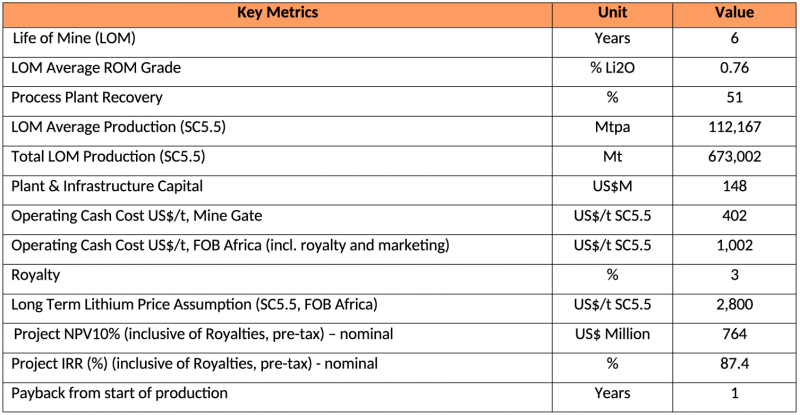
Task: Click the Plant & Infrastructure Capital cell
Action: point(106,186)
